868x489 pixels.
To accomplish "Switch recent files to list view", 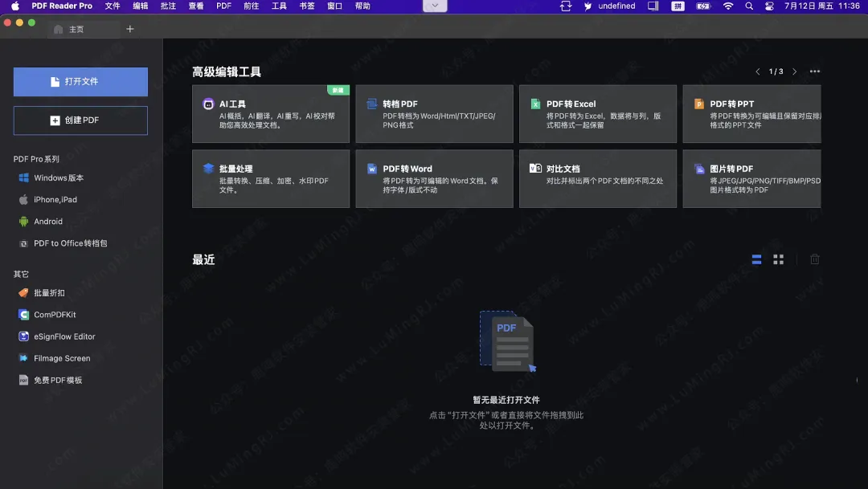I will (755, 259).
